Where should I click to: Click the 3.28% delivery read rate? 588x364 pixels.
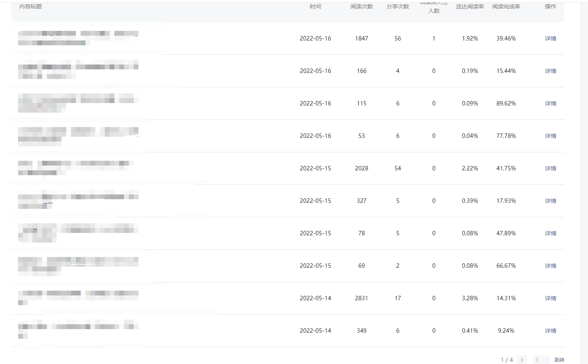tap(470, 298)
